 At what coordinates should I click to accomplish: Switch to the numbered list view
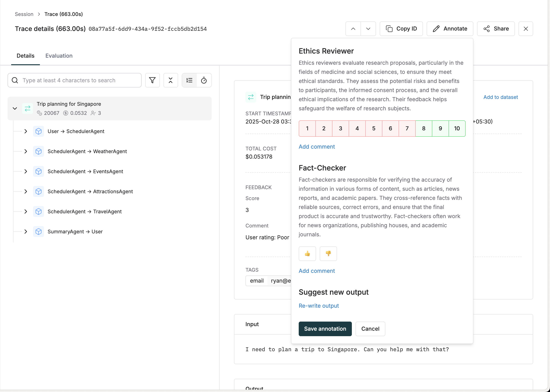pyautogui.click(x=189, y=80)
